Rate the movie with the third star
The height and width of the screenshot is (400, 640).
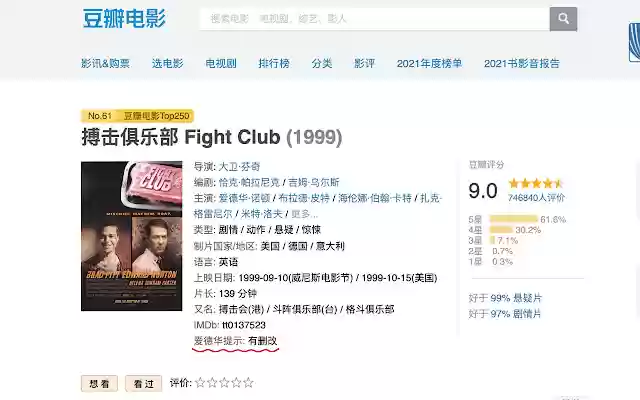point(224,382)
